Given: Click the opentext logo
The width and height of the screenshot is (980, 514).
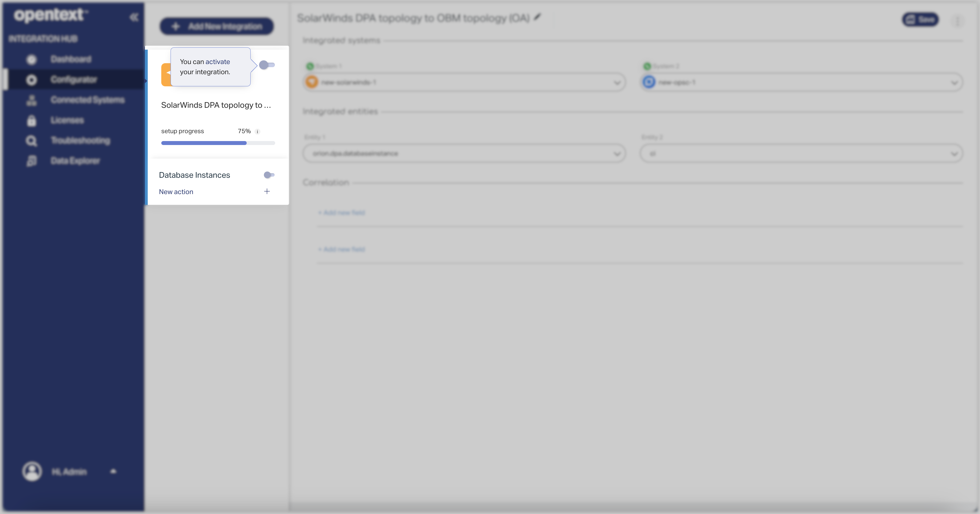Looking at the screenshot, I should click(x=50, y=15).
